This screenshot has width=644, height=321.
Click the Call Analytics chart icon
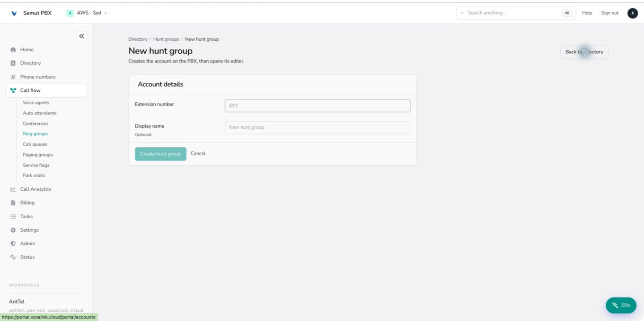click(x=13, y=189)
